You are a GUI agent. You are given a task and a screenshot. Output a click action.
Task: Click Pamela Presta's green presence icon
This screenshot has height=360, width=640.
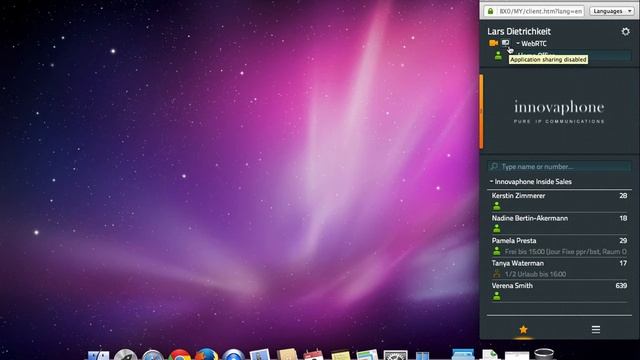point(496,251)
